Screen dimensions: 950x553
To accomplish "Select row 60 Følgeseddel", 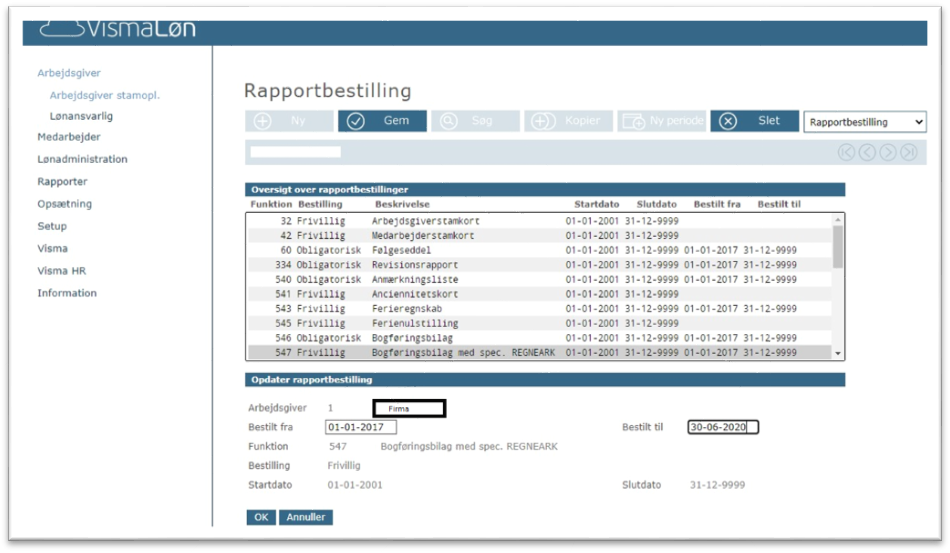I will coord(539,250).
